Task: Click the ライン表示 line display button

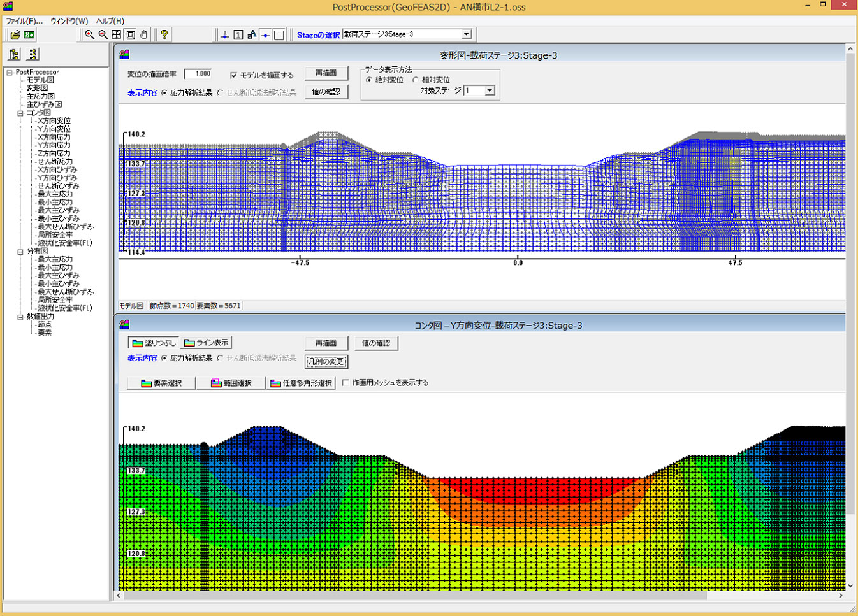Action: pyautogui.click(x=206, y=343)
